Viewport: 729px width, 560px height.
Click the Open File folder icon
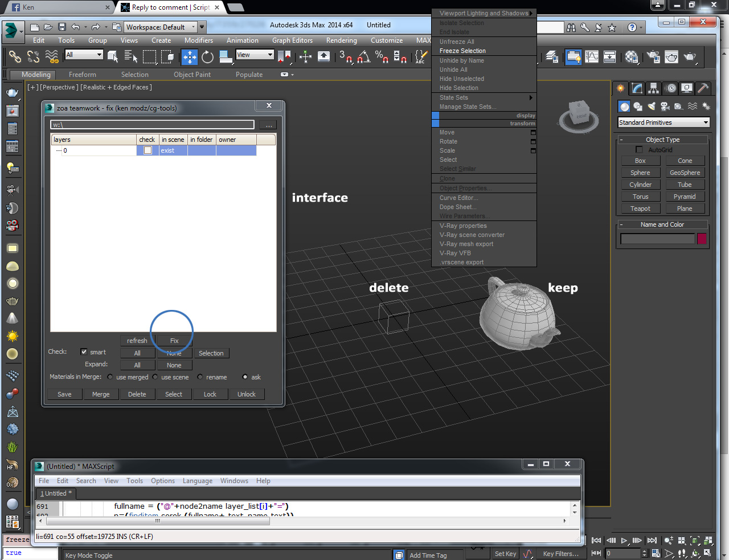(x=48, y=27)
